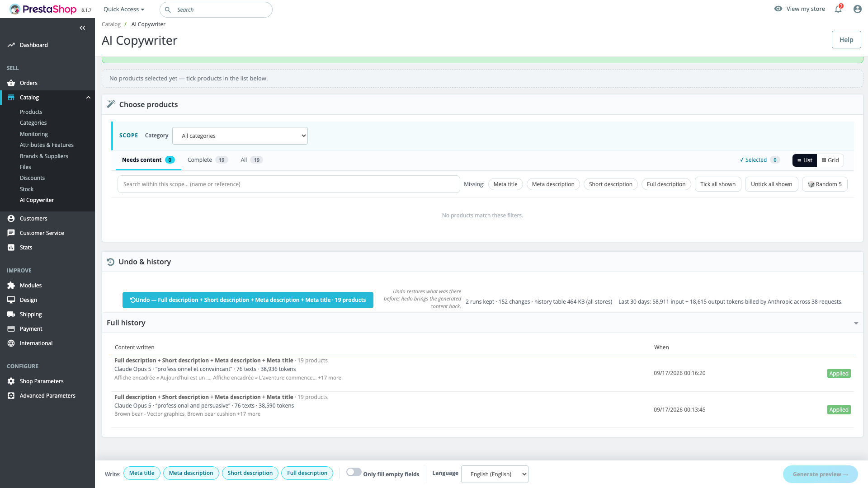Click Generate preview button
The width and height of the screenshot is (868, 488).
[x=820, y=474]
